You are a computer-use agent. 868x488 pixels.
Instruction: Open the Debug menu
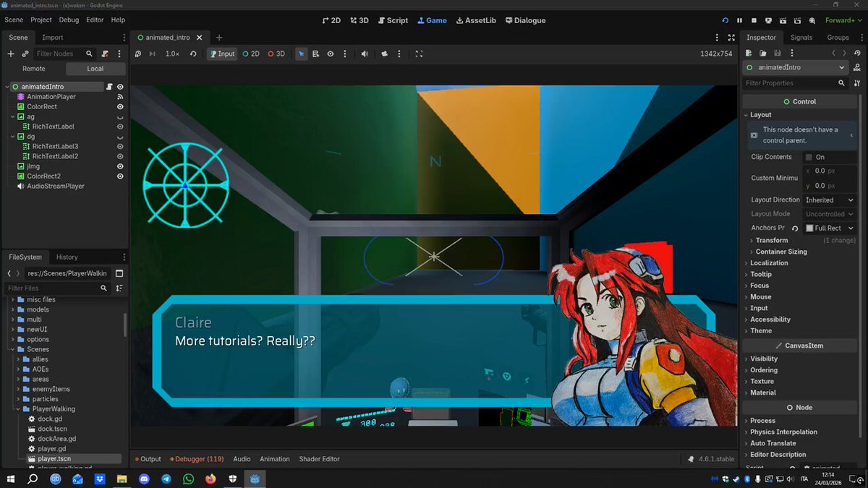point(69,20)
